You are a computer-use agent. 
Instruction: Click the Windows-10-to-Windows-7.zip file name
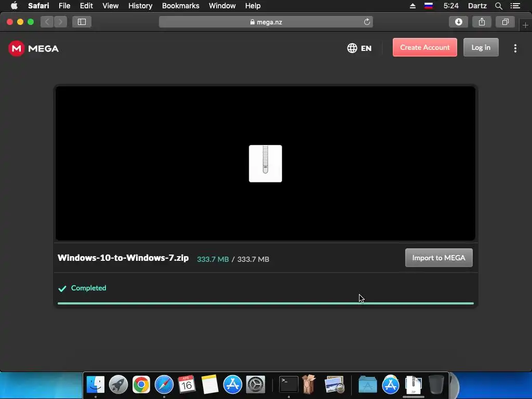(123, 258)
